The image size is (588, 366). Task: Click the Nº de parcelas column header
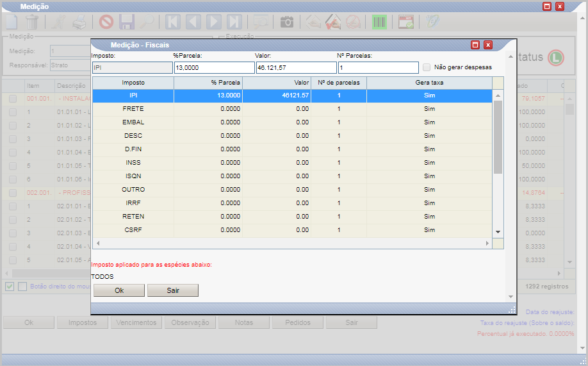(339, 83)
